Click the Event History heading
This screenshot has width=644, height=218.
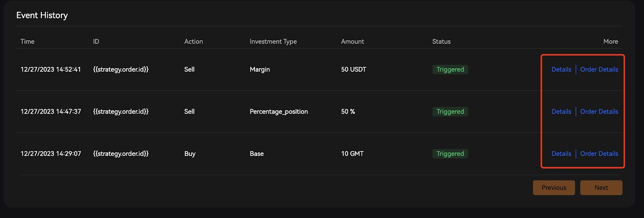[x=42, y=15]
